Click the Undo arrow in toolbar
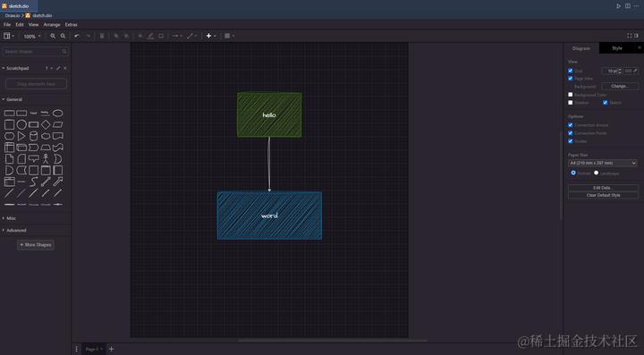Viewport: 644px width, 355px height. click(x=77, y=36)
